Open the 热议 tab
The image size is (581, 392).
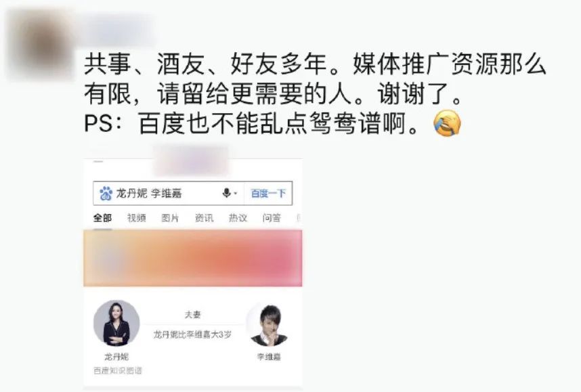tap(238, 218)
